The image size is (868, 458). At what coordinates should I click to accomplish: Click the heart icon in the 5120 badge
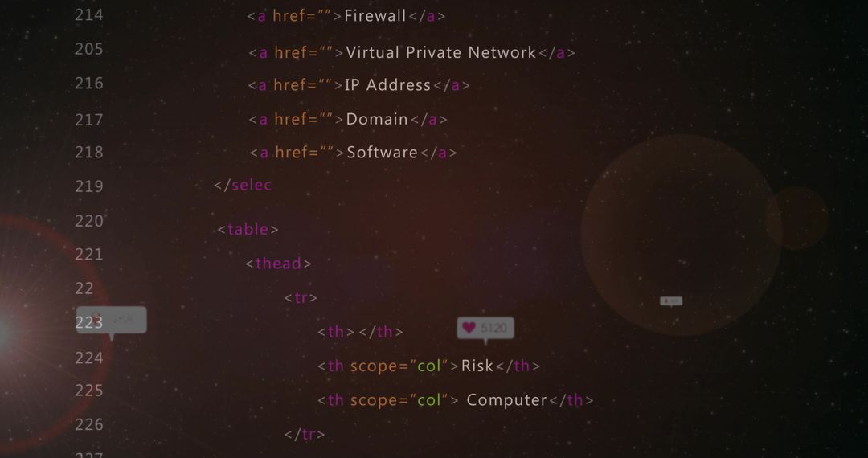[469, 328]
